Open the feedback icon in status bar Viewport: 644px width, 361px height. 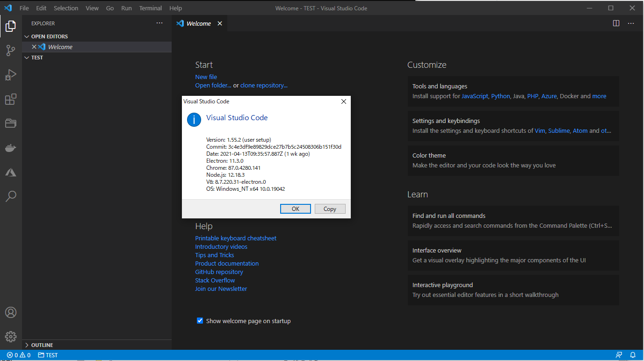tap(619, 355)
